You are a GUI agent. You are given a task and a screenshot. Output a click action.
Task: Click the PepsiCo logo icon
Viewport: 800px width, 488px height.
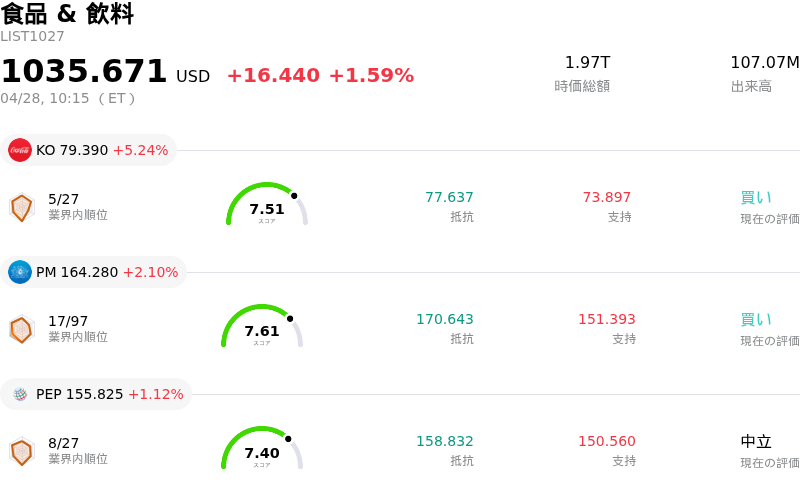[x=20, y=394]
